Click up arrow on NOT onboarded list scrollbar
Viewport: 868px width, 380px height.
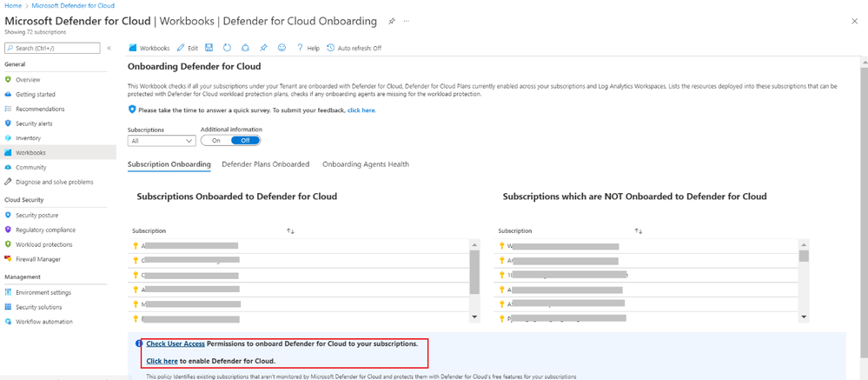pyautogui.click(x=805, y=244)
